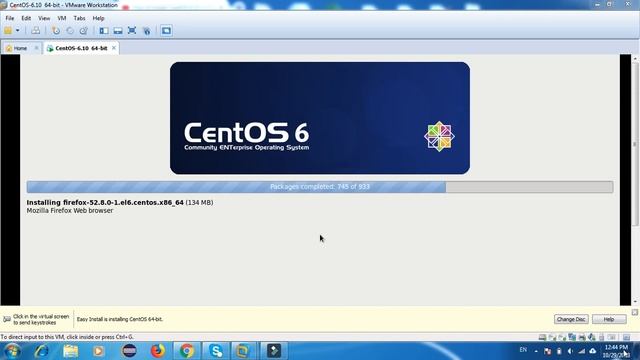Click VMware Workstation taskbar icon
The image size is (640, 360).
(243, 351)
